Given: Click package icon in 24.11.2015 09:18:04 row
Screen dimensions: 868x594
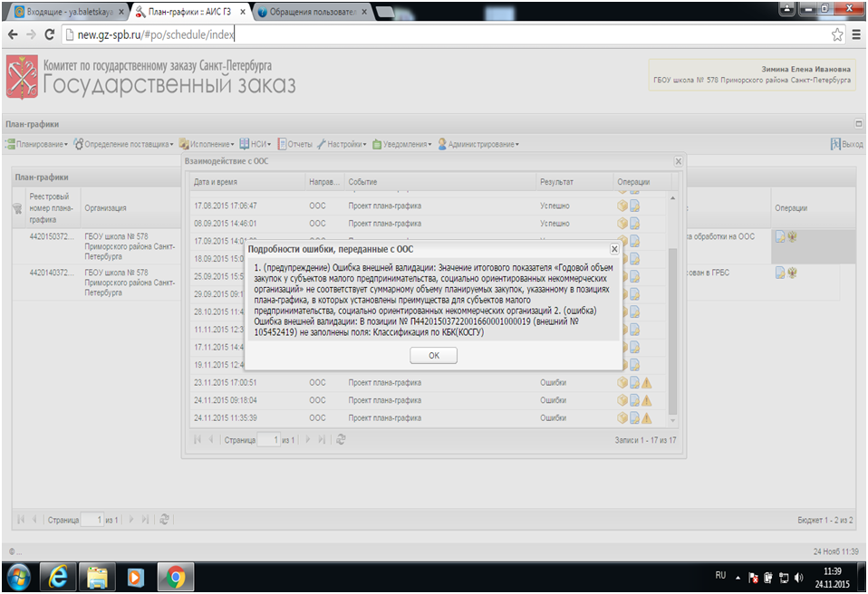Looking at the screenshot, I should tap(622, 400).
